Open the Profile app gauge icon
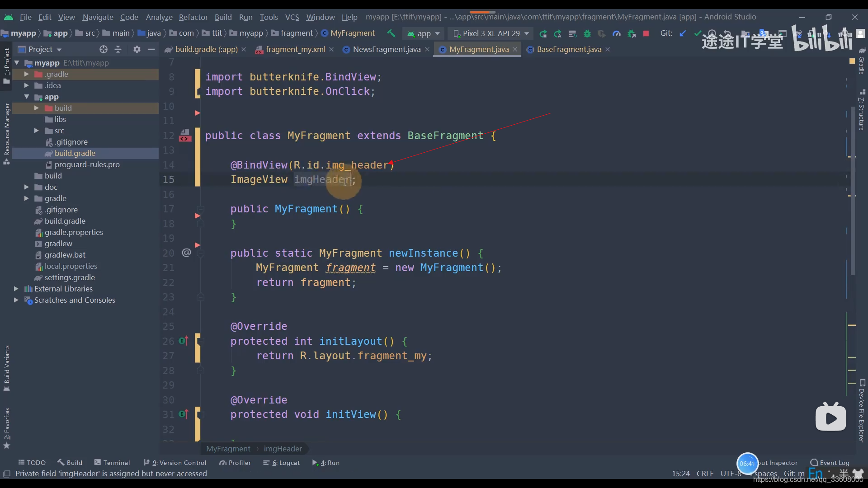This screenshot has width=868, height=488. 616,33
